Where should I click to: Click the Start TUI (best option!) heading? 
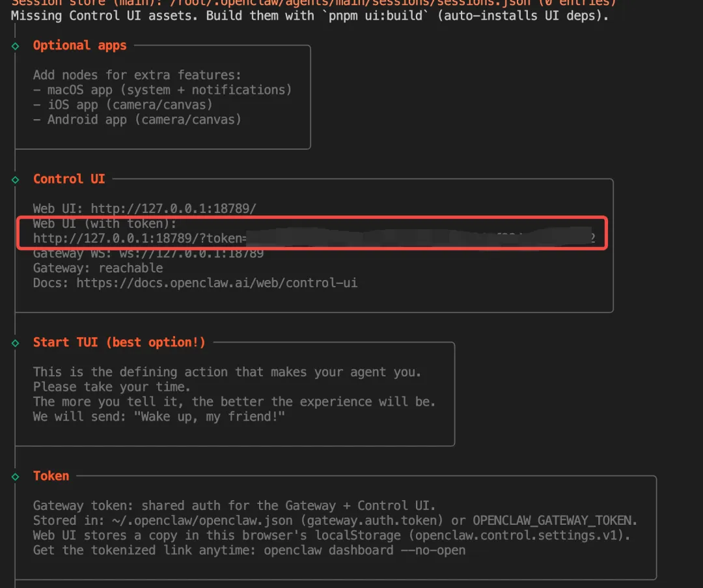(x=119, y=343)
